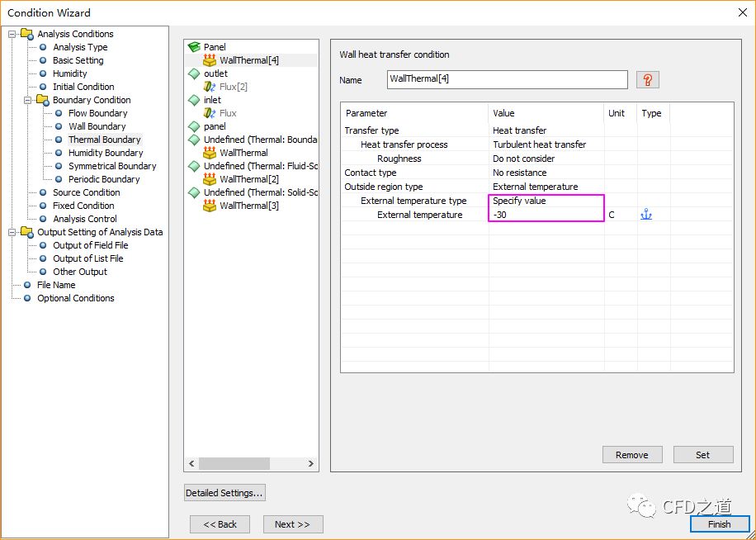
Task: Open the Wall Boundary tree item
Action: (x=97, y=126)
